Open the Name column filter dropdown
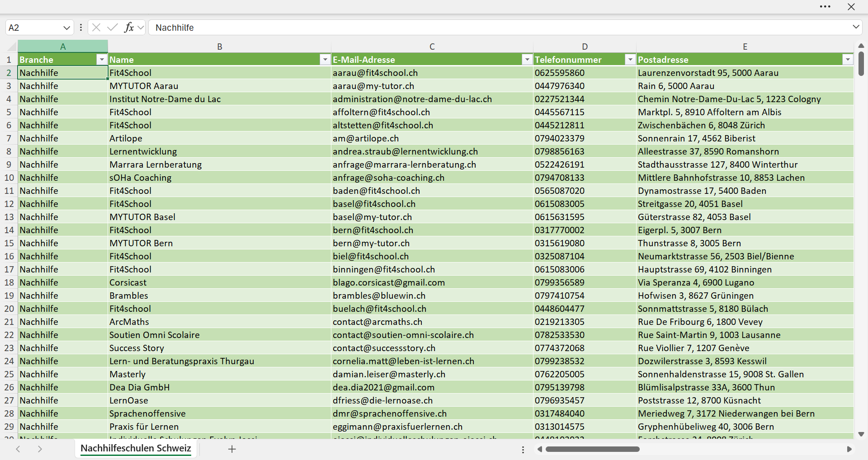 (x=325, y=60)
